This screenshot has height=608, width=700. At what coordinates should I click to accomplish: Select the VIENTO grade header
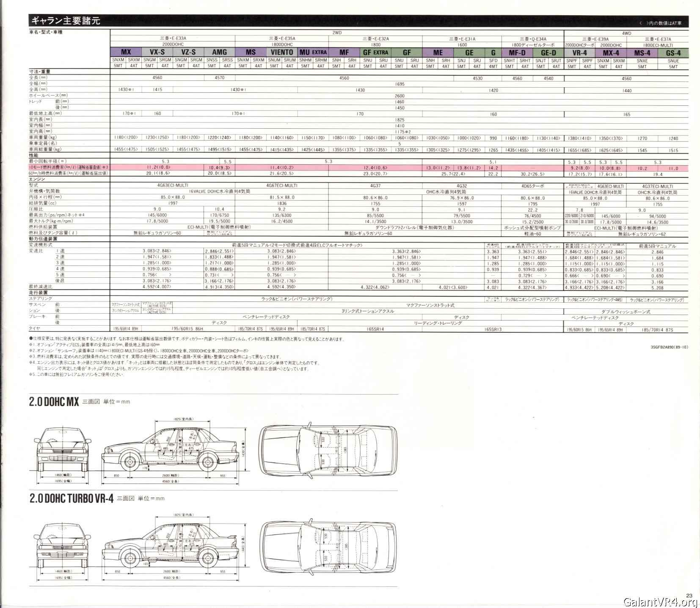point(281,53)
